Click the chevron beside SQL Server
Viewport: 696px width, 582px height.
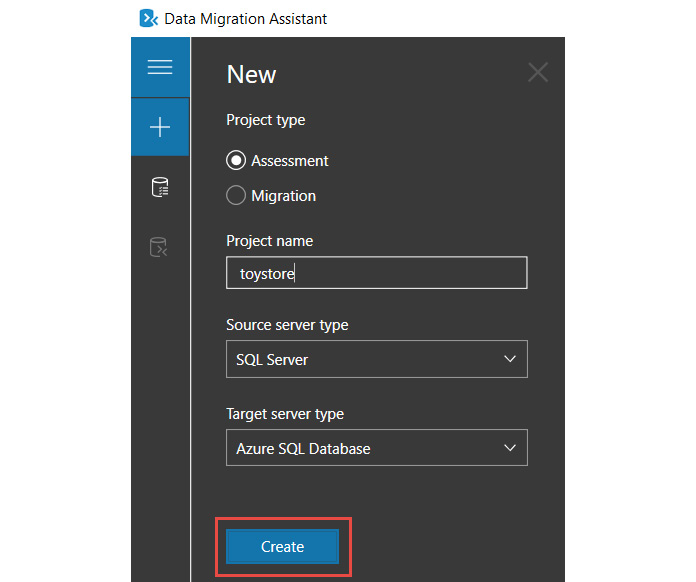[x=510, y=359]
